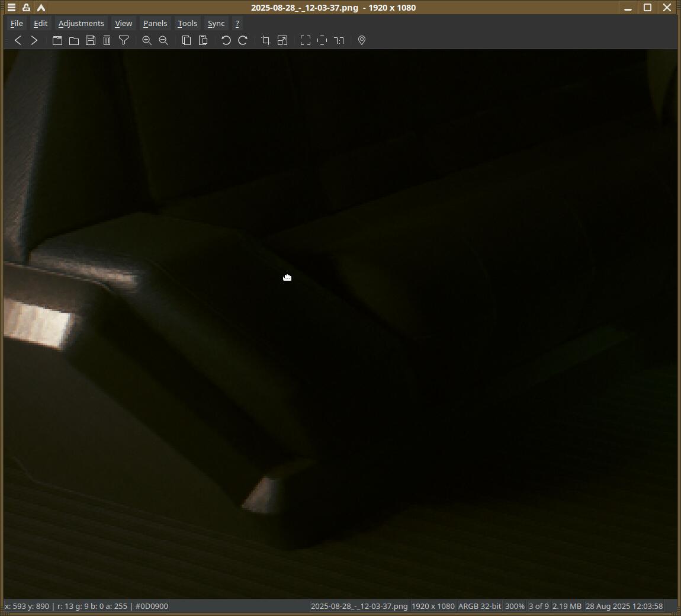
Task: Open the File menu
Action: tap(17, 24)
